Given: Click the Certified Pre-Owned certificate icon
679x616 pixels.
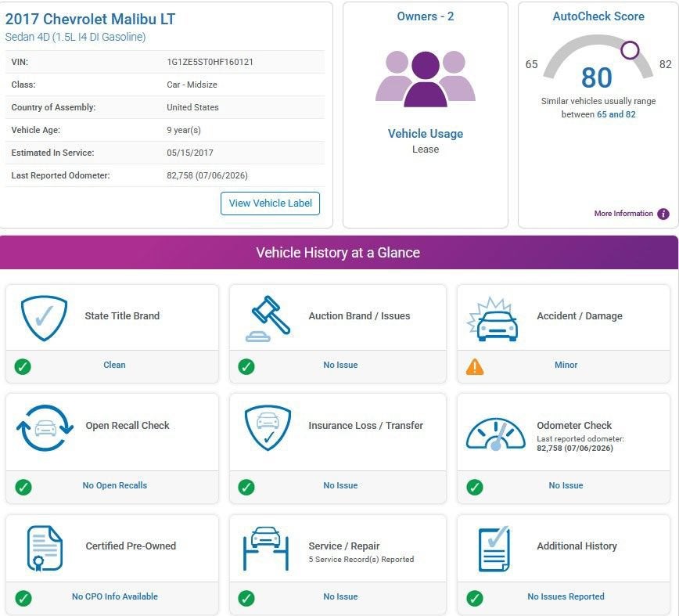Looking at the screenshot, I should (45, 548).
